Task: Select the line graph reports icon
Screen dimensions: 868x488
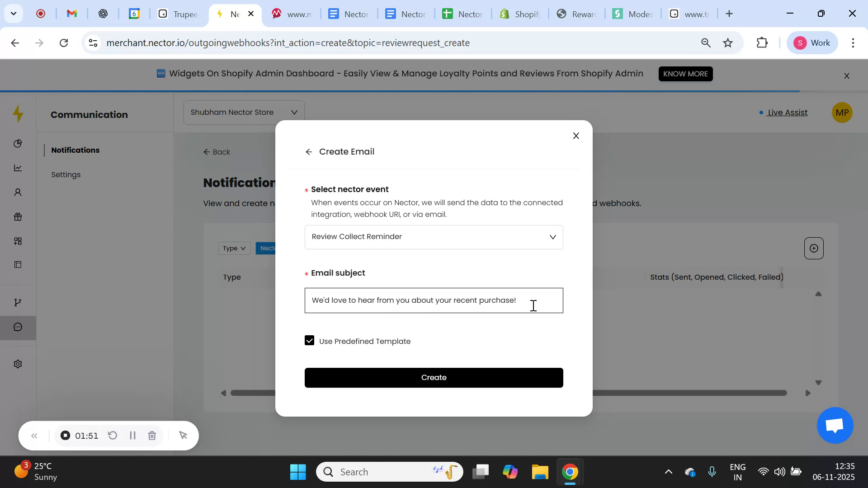Action: click(18, 168)
